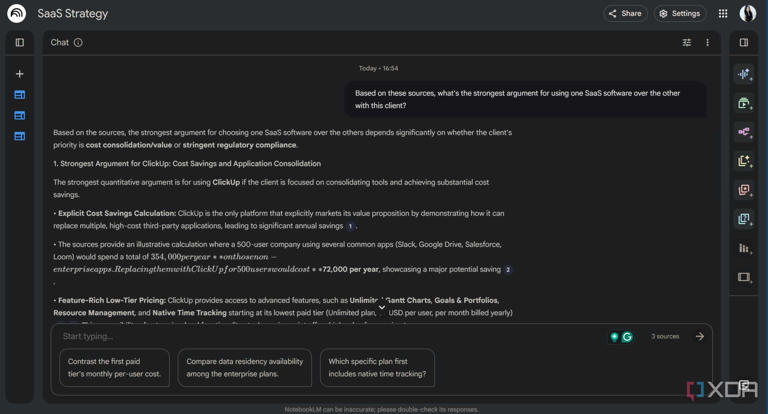Open the Settings button

pyautogui.click(x=679, y=14)
